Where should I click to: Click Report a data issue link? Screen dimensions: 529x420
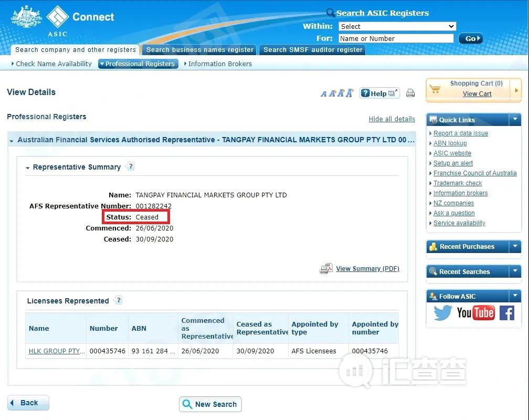461,133
